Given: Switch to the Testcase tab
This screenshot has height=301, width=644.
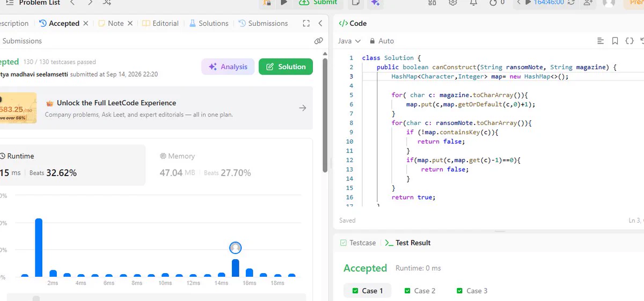Looking at the screenshot, I should [x=358, y=243].
